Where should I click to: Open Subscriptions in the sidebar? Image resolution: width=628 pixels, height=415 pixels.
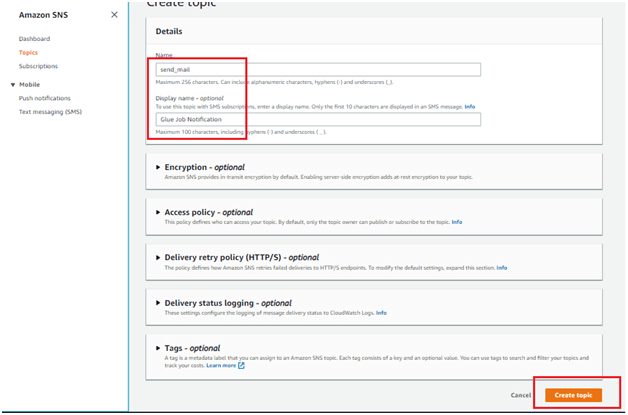point(38,66)
